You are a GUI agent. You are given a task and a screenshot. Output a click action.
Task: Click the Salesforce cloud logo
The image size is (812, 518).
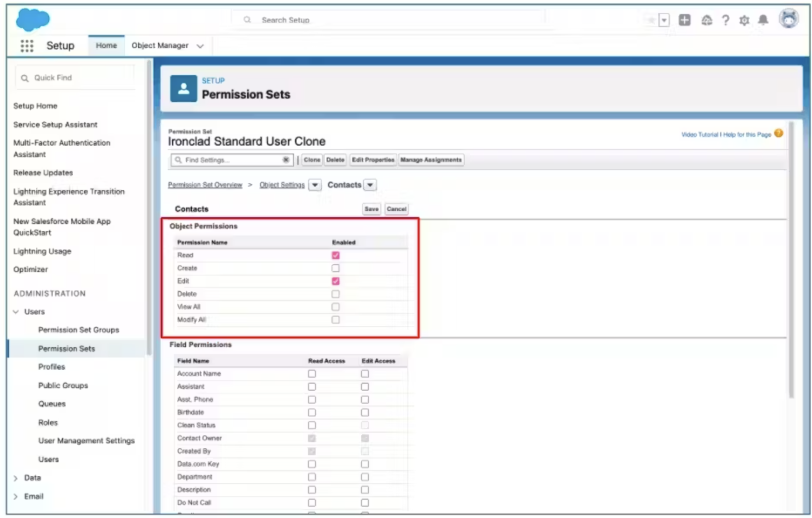(33, 20)
